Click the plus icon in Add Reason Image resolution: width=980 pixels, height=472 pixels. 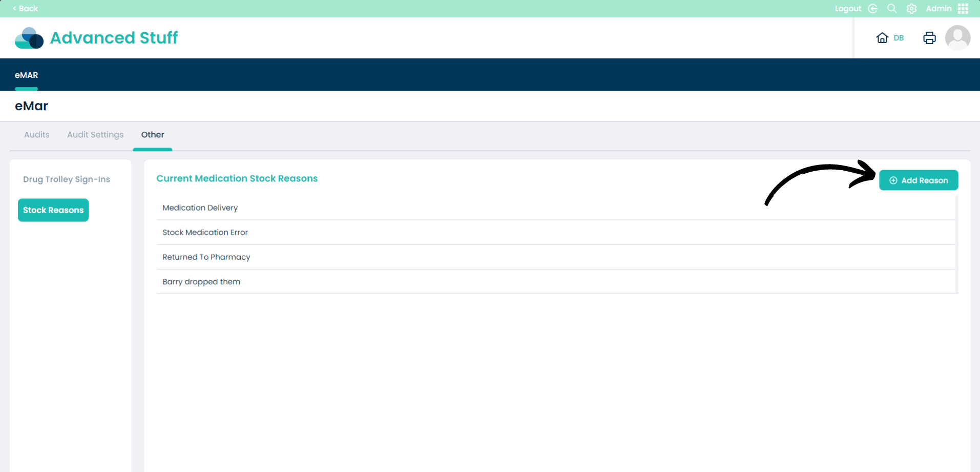coord(893,180)
